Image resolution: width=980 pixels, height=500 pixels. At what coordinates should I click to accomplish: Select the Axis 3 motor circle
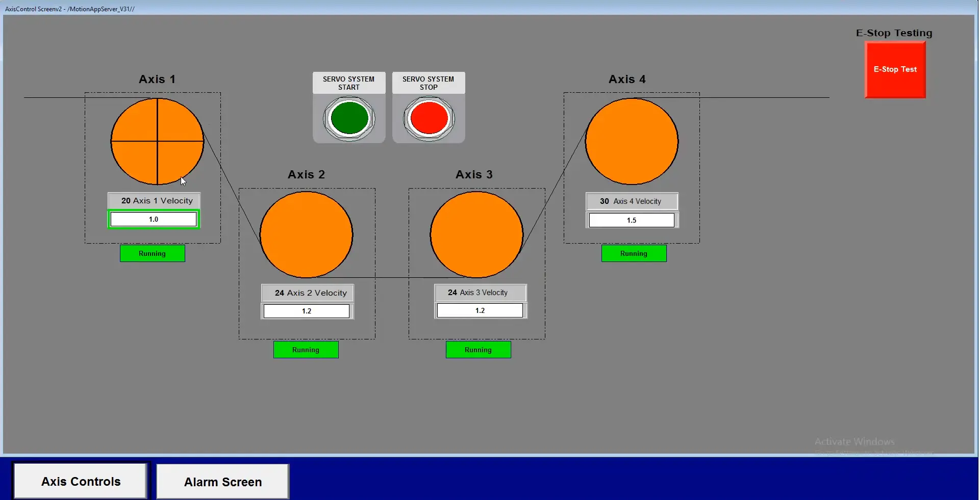476,234
